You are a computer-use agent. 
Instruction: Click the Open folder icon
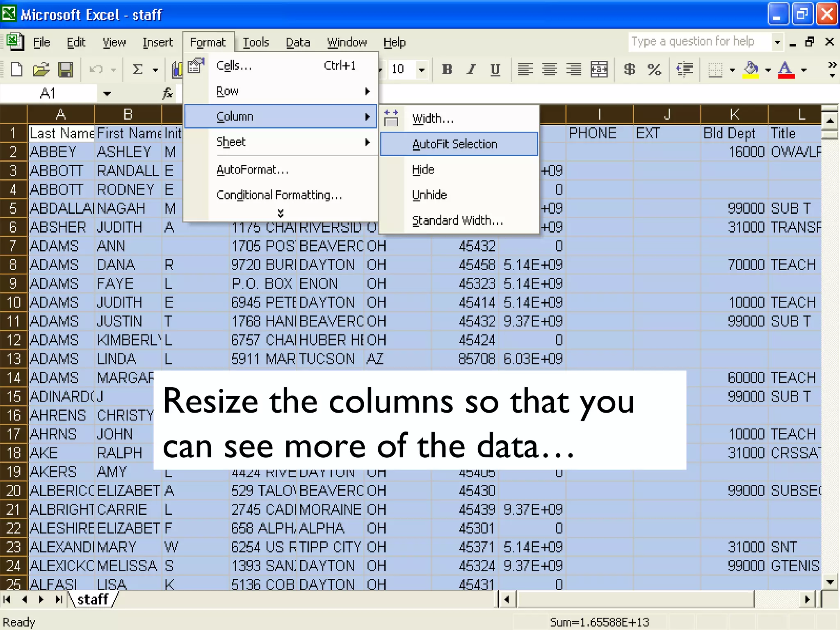click(41, 69)
